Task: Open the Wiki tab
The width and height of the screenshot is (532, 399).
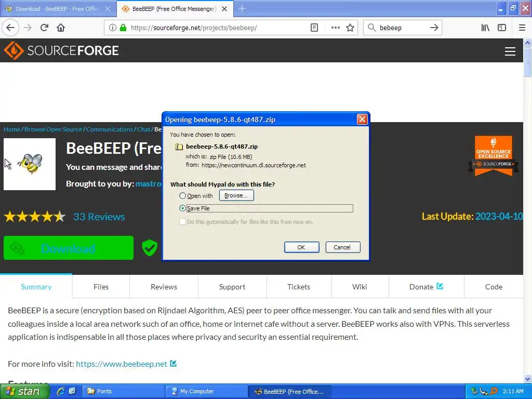Action: (360, 287)
